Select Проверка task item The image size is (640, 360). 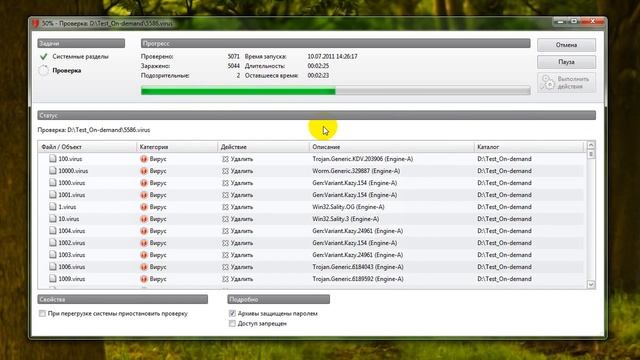(67, 71)
